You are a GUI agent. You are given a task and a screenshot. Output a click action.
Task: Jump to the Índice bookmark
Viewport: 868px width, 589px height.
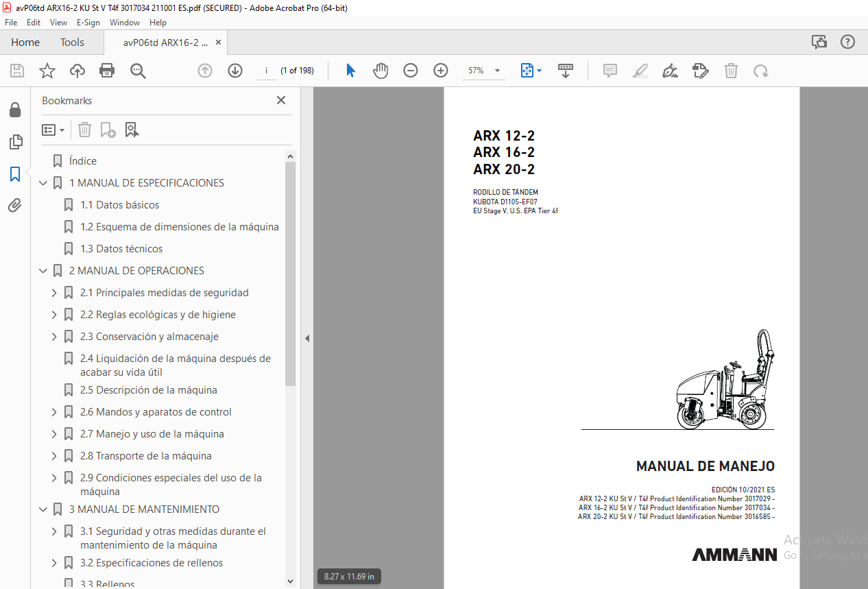[x=83, y=161]
